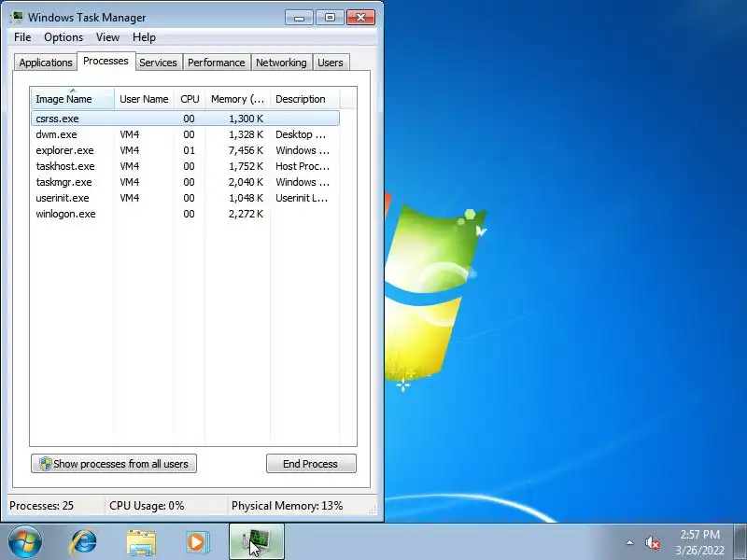This screenshot has height=560, width=747.
Task: Click the End Process button
Action: coord(311,463)
